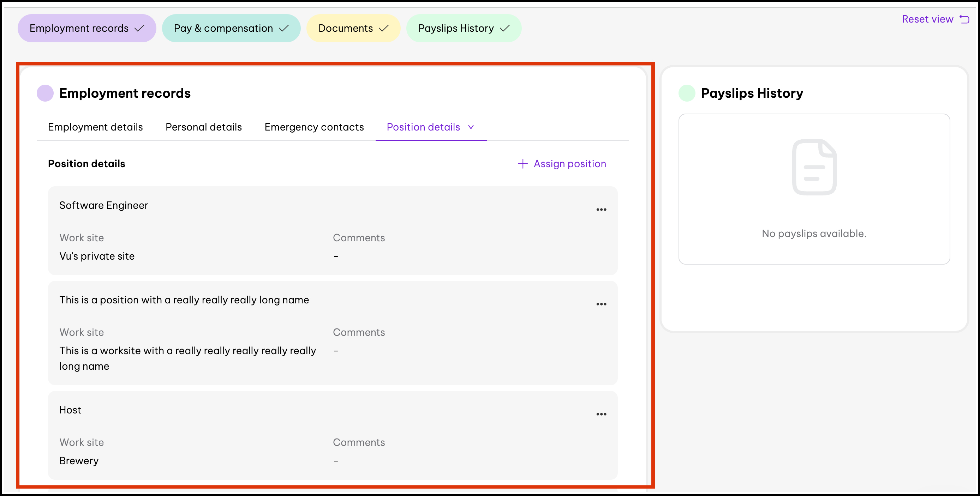
Task: Expand the Position details tab chevron
Action: (x=471, y=127)
